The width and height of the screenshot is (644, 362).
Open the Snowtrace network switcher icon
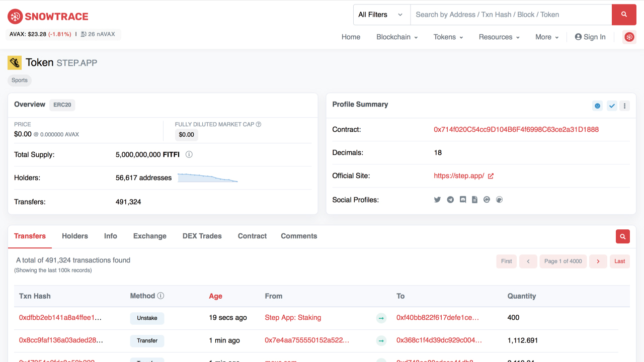tap(629, 37)
